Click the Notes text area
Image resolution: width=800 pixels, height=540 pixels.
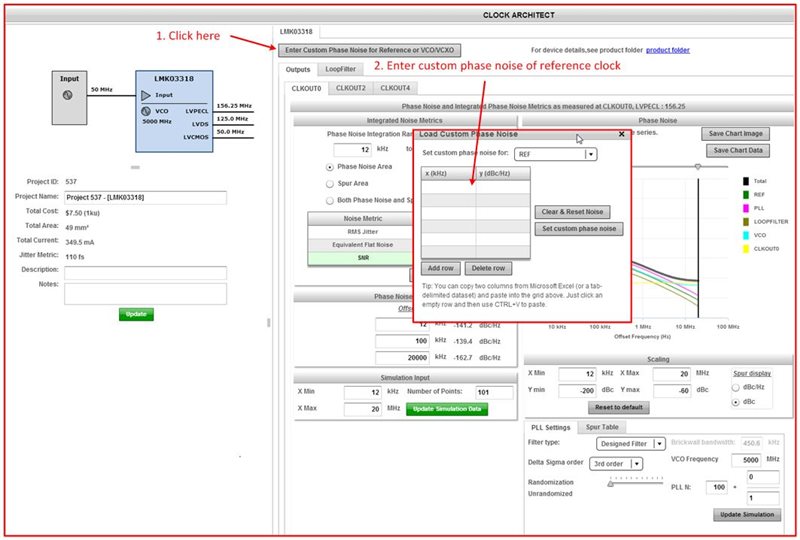[145, 293]
